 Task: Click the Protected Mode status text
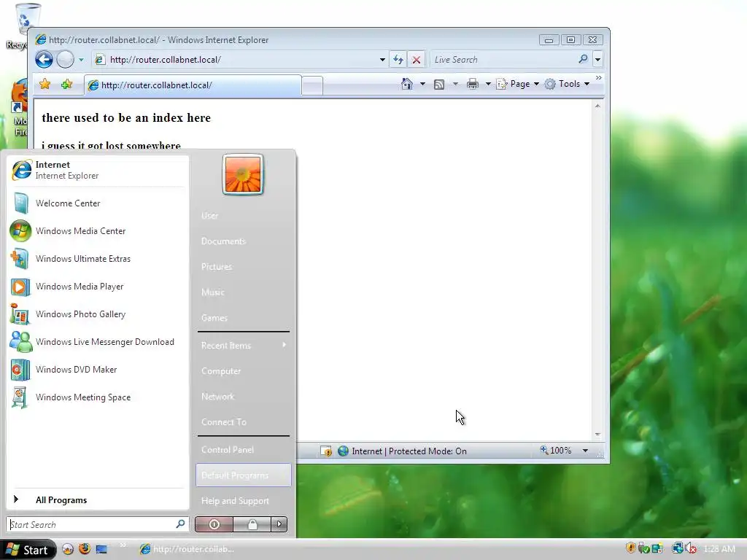[x=409, y=451]
